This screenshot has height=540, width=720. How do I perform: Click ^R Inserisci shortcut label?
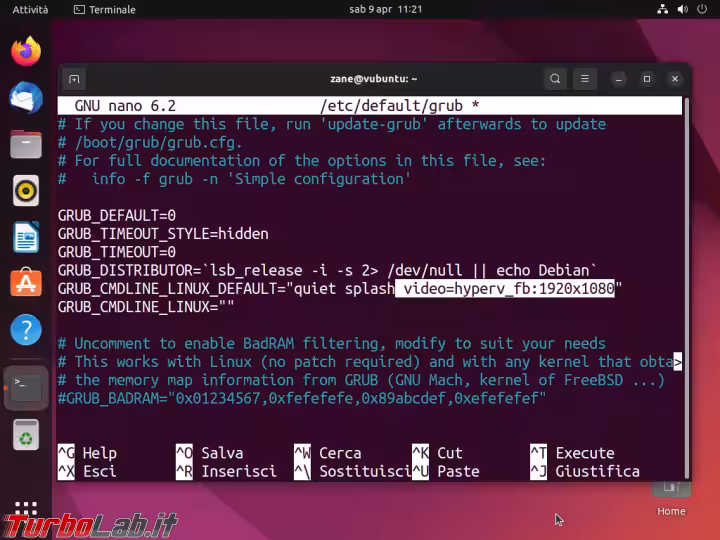tap(226, 472)
